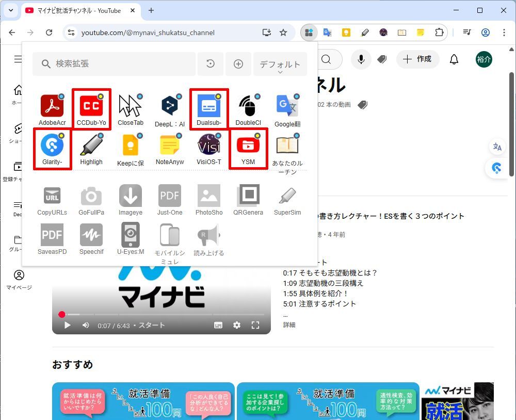Image resolution: width=516 pixels, height=420 pixels.
Task: Reload the YouTube page
Action: tap(49, 33)
